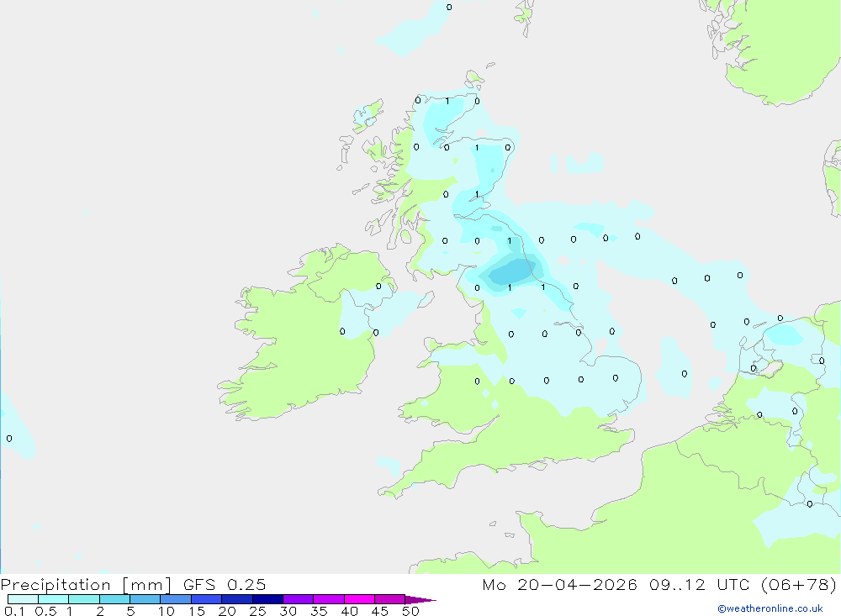Open the weatheronline.co.uk copyright link
This screenshot has height=616, width=841.
click(x=770, y=608)
